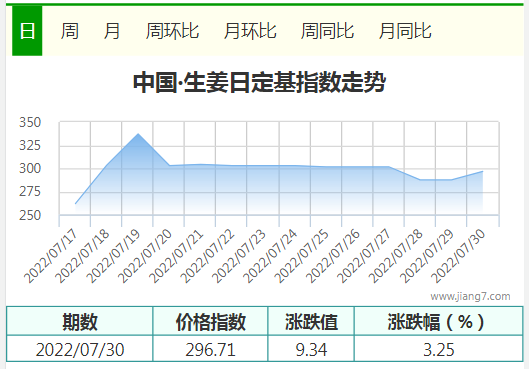Click the table cell 2022/07/30
529x369 pixels.
[80, 349]
